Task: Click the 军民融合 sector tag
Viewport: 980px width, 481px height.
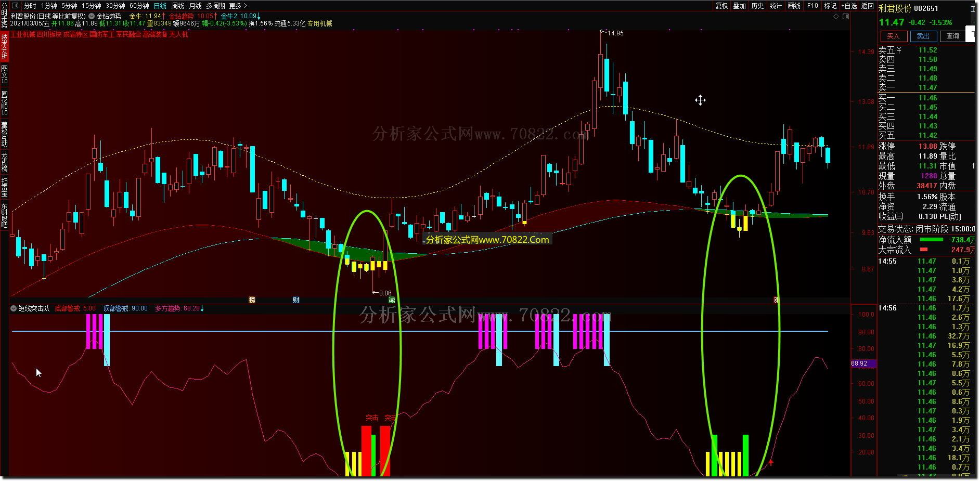Action: pos(128,34)
